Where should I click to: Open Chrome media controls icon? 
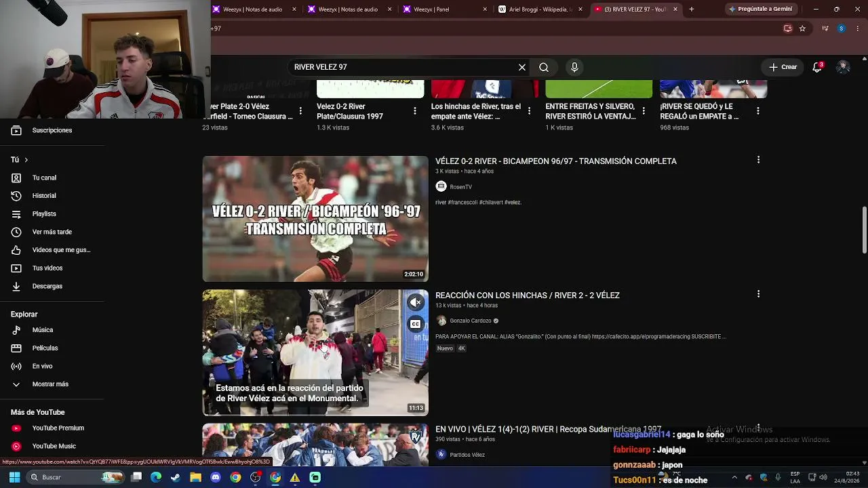click(x=825, y=28)
